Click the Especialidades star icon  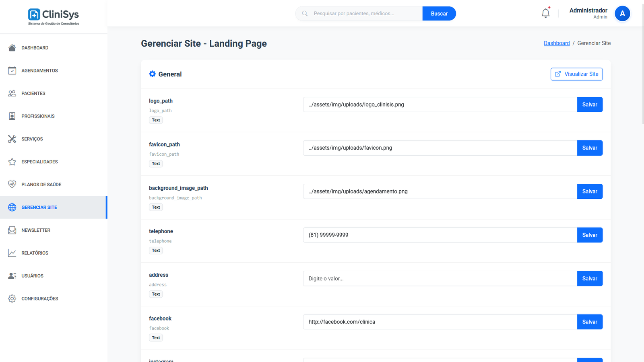[x=12, y=162]
